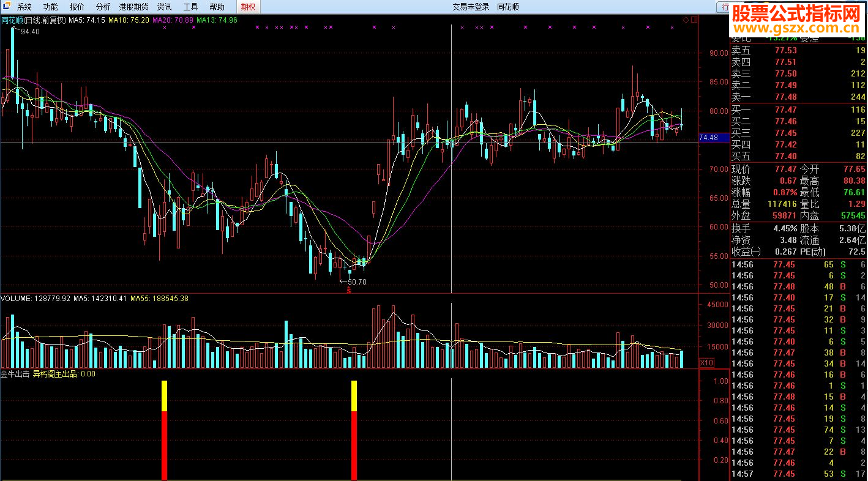Screen dimensions: 868x481
Task: Select the 卖四 77.51 order book row
Action: (x=799, y=62)
